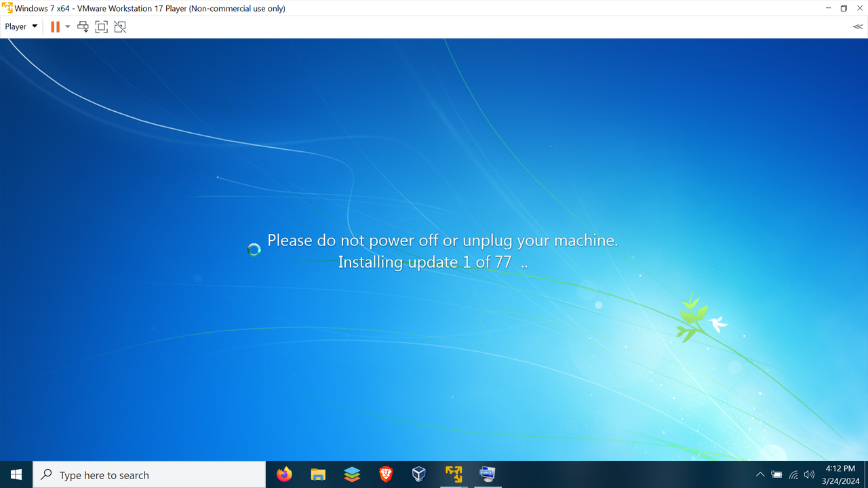The width and height of the screenshot is (868, 488).
Task: Open File Explorer from the taskbar
Action: [x=318, y=474]
